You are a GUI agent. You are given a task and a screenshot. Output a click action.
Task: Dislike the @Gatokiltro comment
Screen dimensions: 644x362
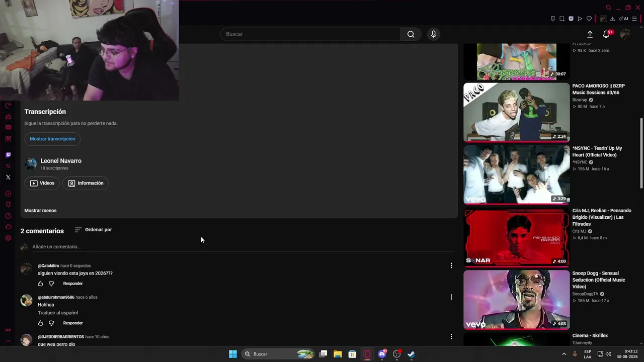pos(51,284)
